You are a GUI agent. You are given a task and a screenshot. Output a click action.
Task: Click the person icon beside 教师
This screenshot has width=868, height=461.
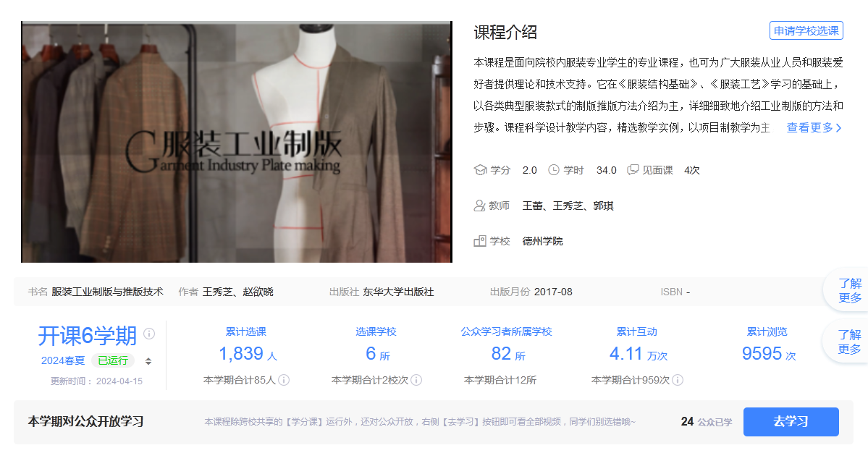[479, 206]
